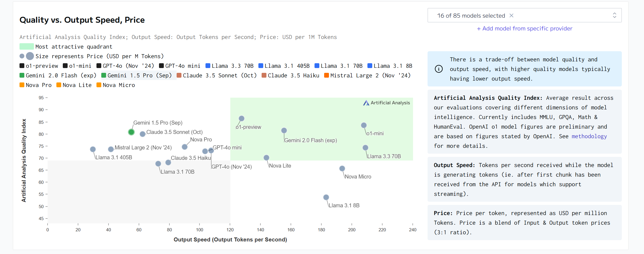644x254 pixels.
Task: Click the Claude 3.5 Sonnet (Oct) data point
Action: click(x=143, y=134)
